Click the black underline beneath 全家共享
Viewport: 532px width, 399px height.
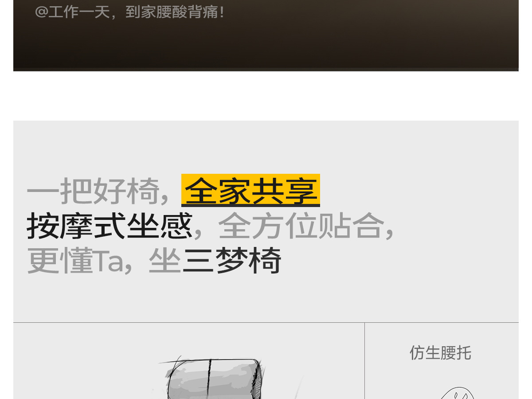point(250,205)
